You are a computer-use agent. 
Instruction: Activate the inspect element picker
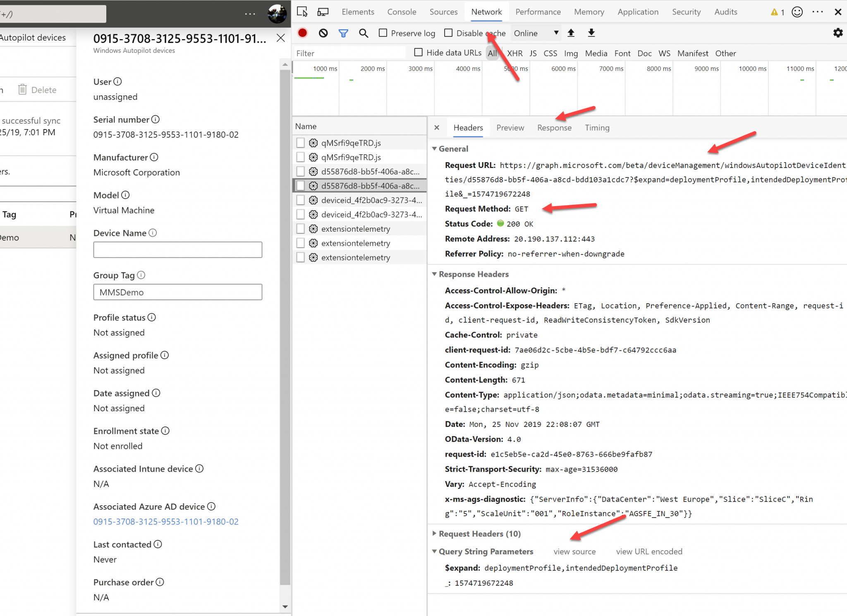click(x=302, y=12)
